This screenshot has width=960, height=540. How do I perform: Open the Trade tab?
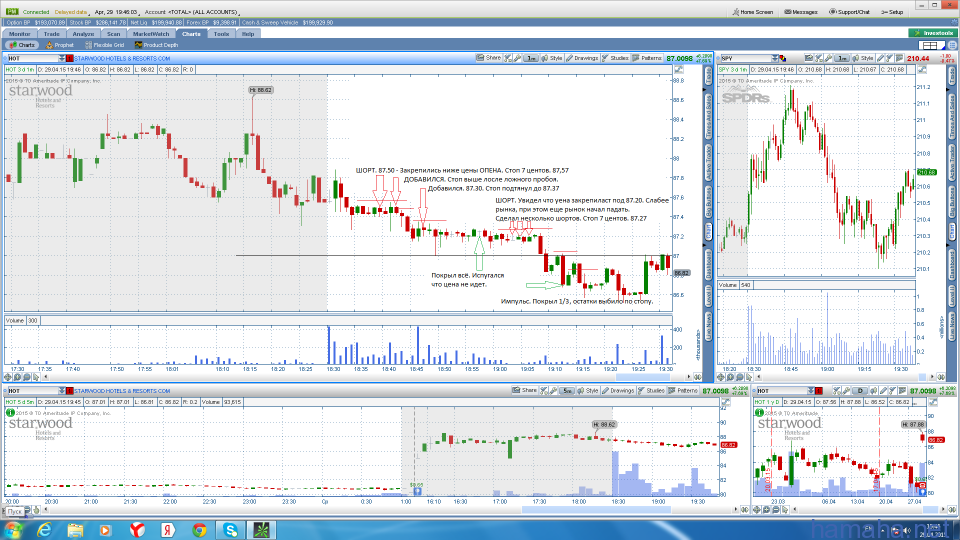[x=51, y=34]
